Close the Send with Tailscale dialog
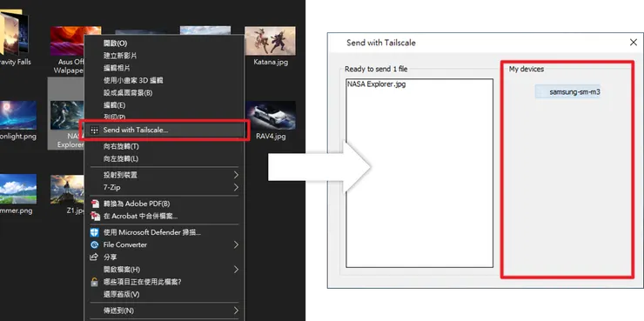 point(634,43)
